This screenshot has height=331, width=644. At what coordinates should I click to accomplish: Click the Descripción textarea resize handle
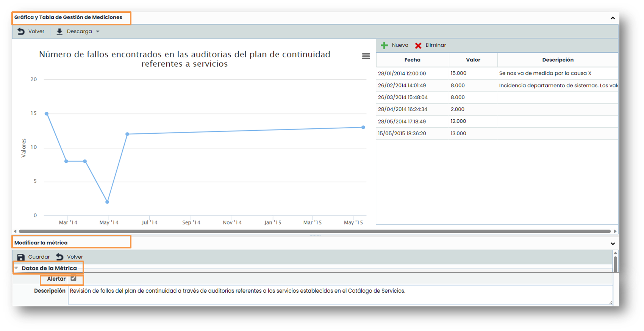pos(611,302)
